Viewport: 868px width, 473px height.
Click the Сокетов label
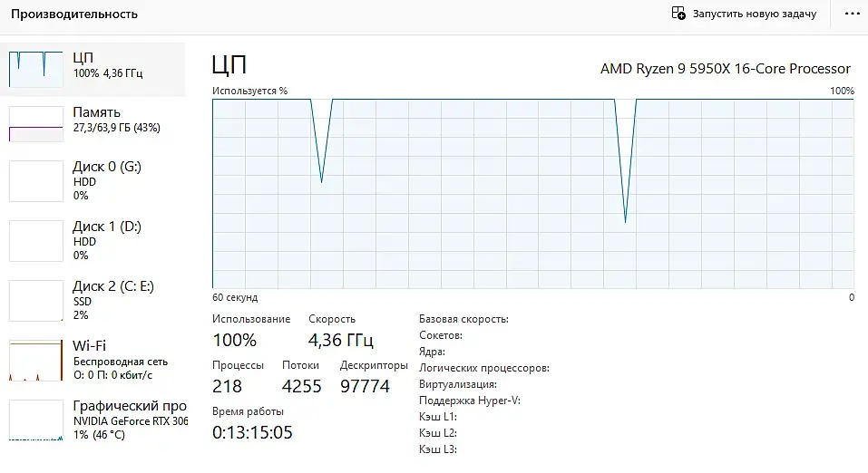pyautogui.click(x=441, y=335)
